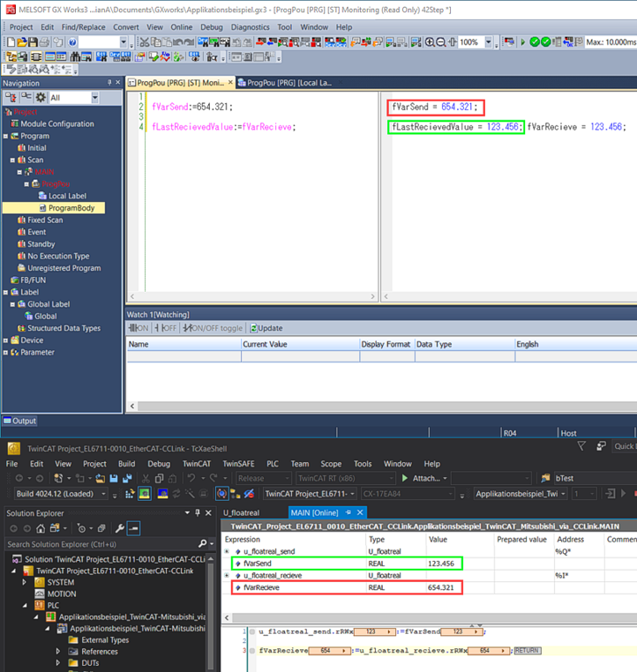Image resolution: width=637 pixels, height=672 pixels.
Task: Click the green play arrow in GX Works3 toolbar
Action: pos(522,42)
